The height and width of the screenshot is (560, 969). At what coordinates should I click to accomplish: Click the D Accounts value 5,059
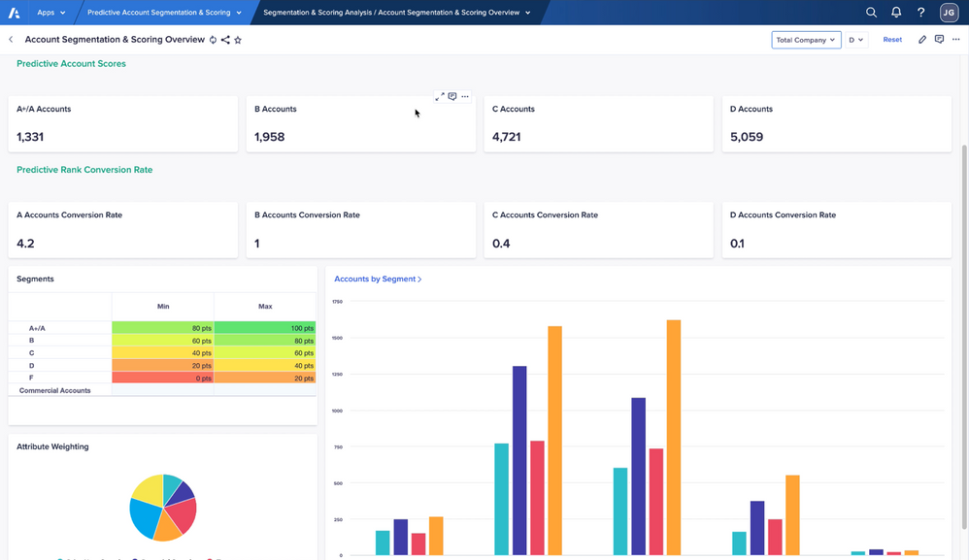pos(747,137)
